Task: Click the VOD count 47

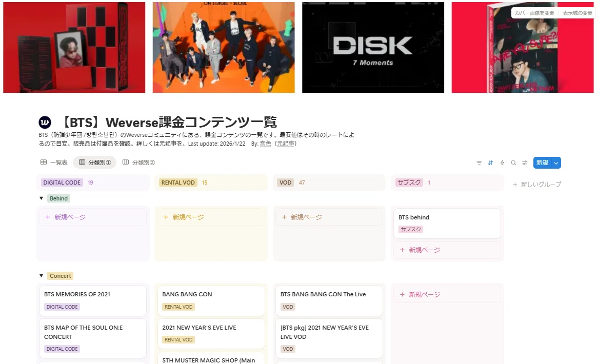Action: point(302,183)
